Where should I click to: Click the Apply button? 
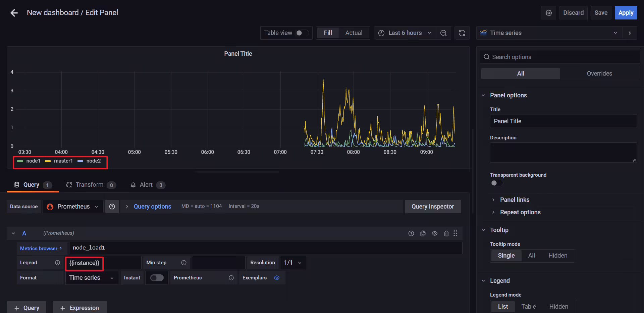pos(626,13)
